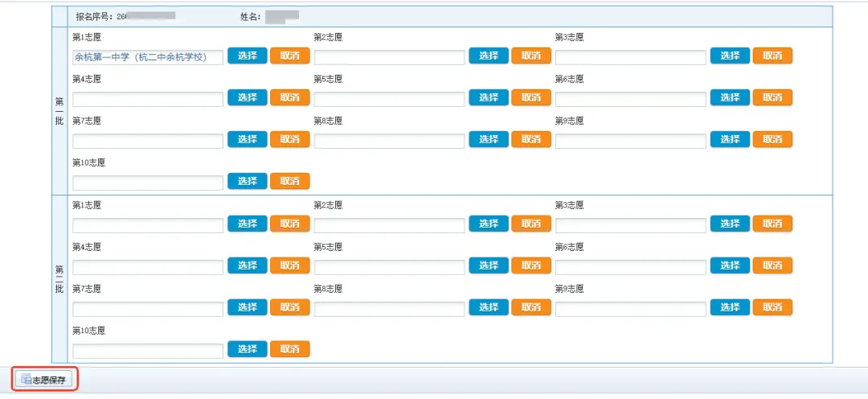Click the 第一批 第6志愿 input field

631,99
